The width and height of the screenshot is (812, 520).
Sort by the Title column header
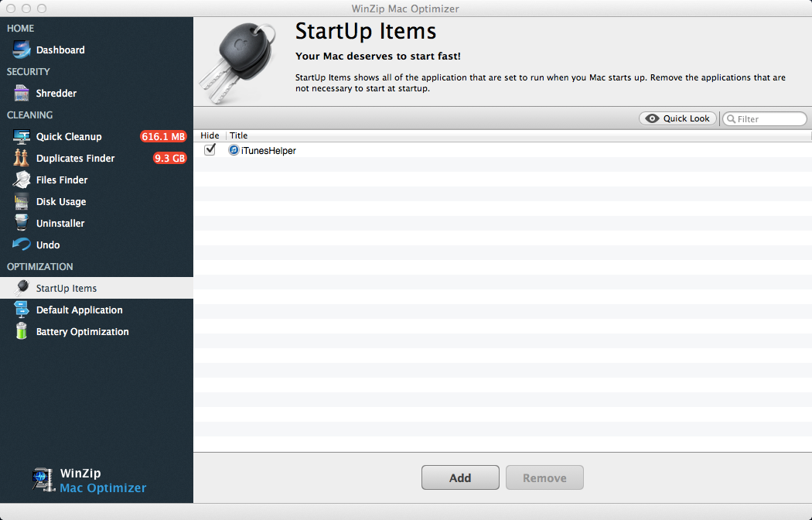tap(238, 135)
